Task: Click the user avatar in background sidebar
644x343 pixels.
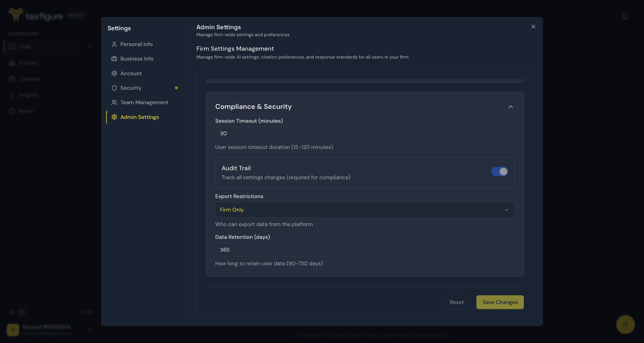Action: tap(13, 330)
